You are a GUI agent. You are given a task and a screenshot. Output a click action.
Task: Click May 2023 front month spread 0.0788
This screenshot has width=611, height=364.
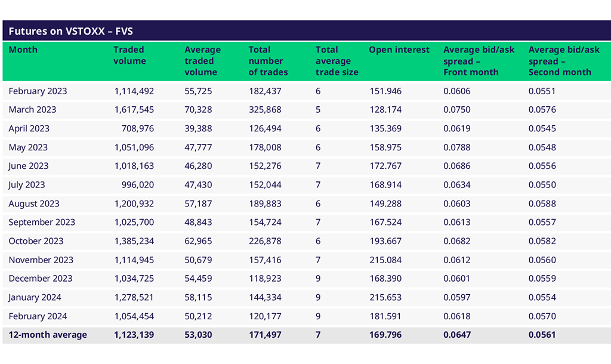456,147
